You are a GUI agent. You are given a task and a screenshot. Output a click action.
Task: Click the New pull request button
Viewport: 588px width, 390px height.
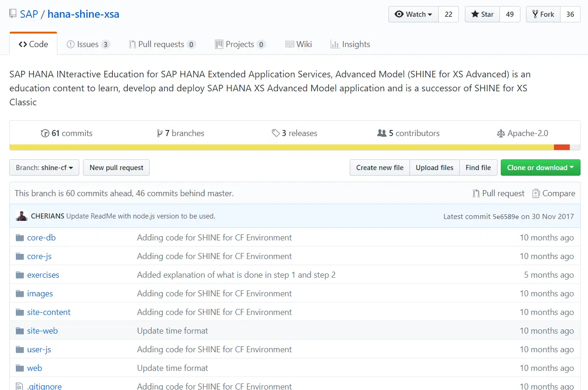116,168
